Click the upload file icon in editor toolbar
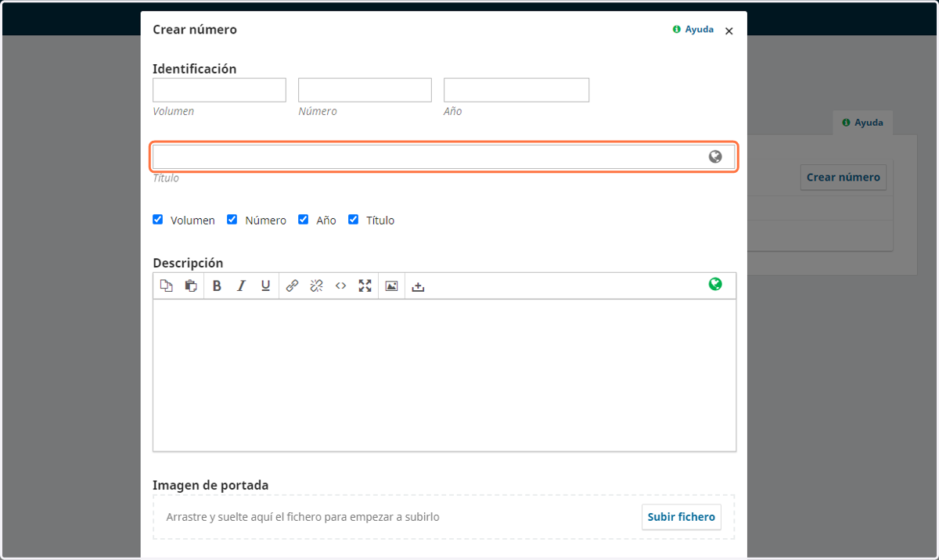 [418, 286]
